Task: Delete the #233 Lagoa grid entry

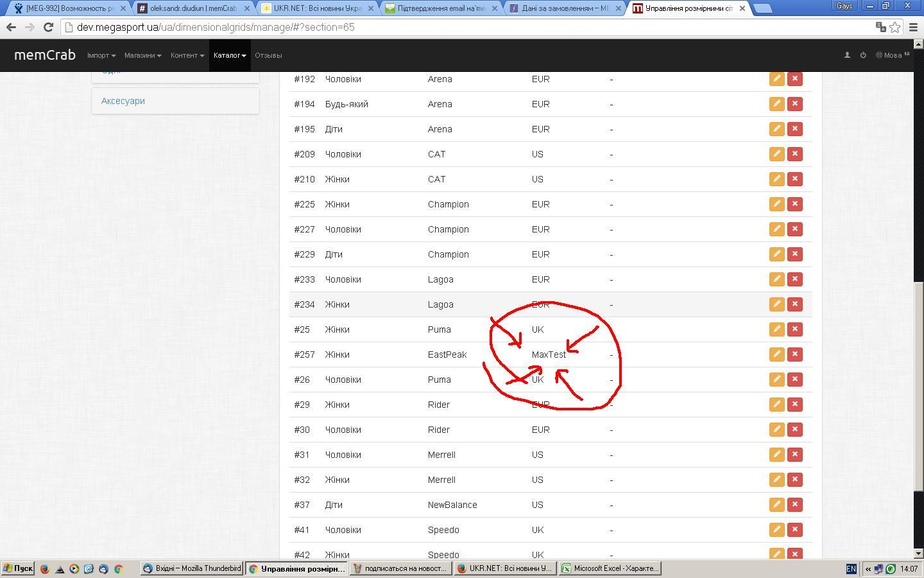Action: tap(795, 279)
